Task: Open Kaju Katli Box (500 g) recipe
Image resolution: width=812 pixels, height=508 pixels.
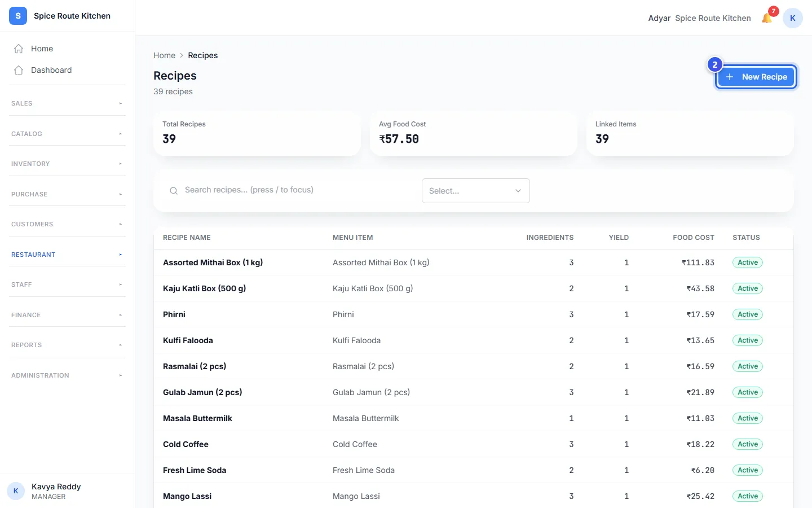Action: (473, 288)
